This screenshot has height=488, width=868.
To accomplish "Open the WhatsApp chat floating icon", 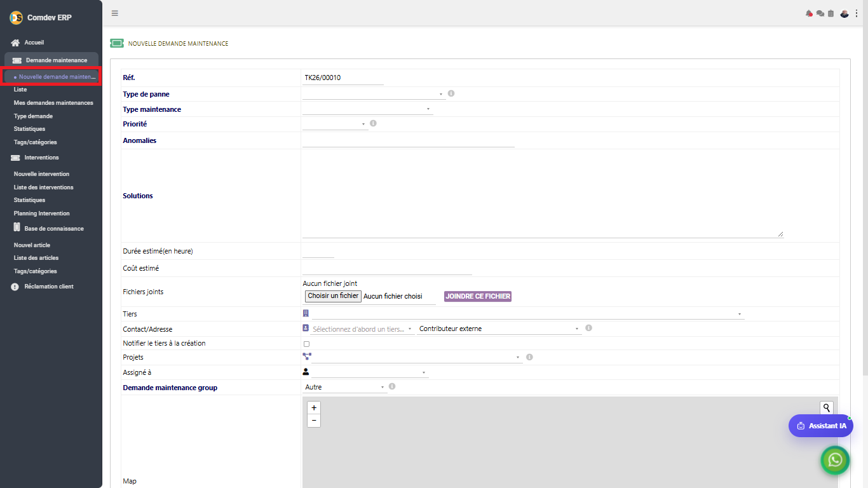I will 835,460.
